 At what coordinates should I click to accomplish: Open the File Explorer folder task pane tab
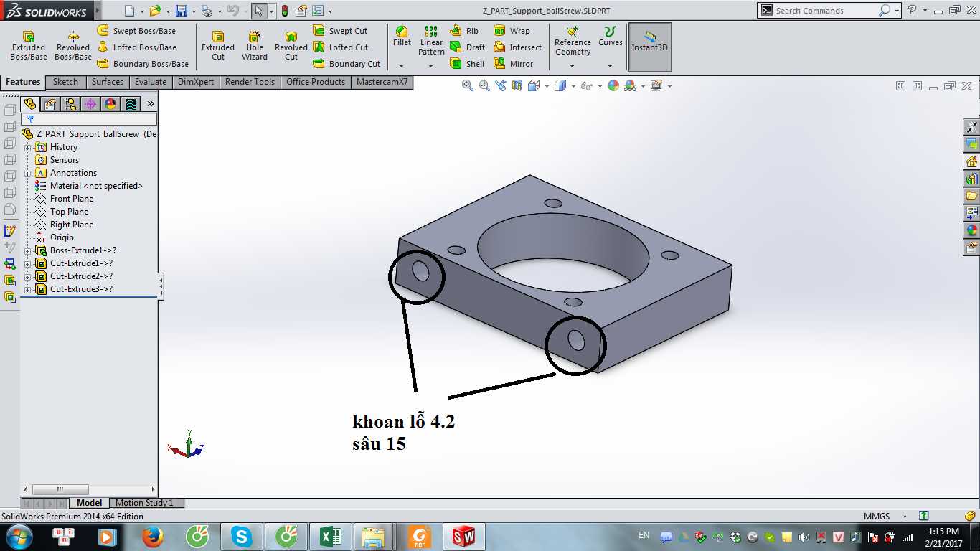[x=972, y=196]
